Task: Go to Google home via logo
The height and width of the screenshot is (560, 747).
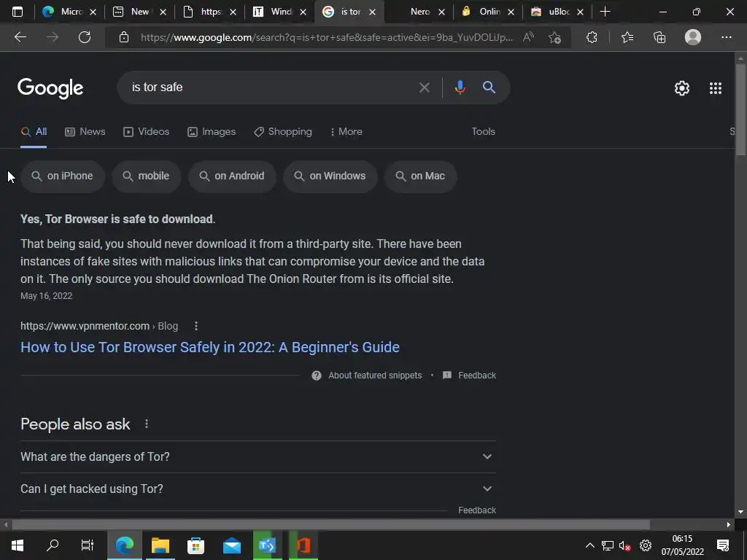Action: (x=50, y=88)
